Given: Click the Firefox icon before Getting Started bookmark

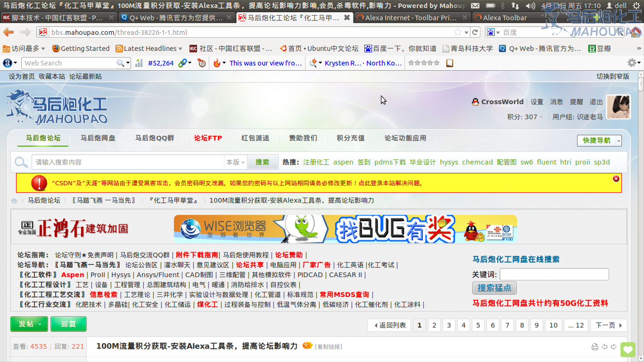Looking at the screenshot, I should coord(56,49).
